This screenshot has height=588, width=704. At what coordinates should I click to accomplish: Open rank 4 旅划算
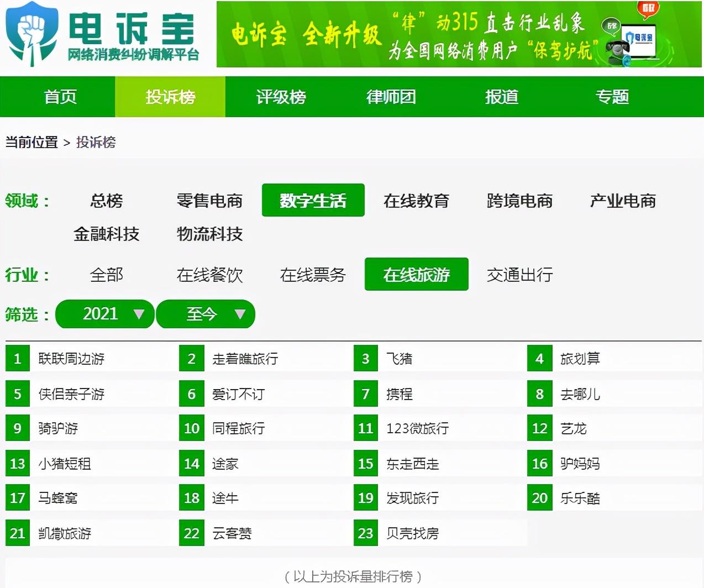[x=613, y=358]
